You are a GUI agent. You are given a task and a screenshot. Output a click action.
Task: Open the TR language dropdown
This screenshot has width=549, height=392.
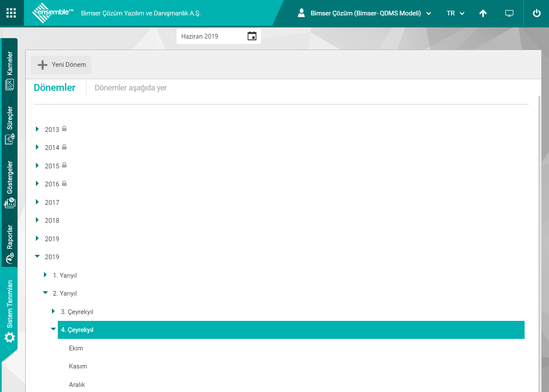[455, 13]
